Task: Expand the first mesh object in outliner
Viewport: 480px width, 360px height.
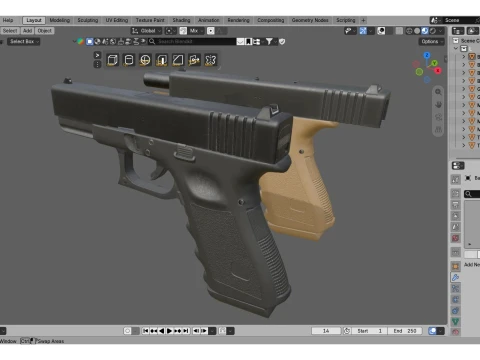Action: click(x=463, y=57)
